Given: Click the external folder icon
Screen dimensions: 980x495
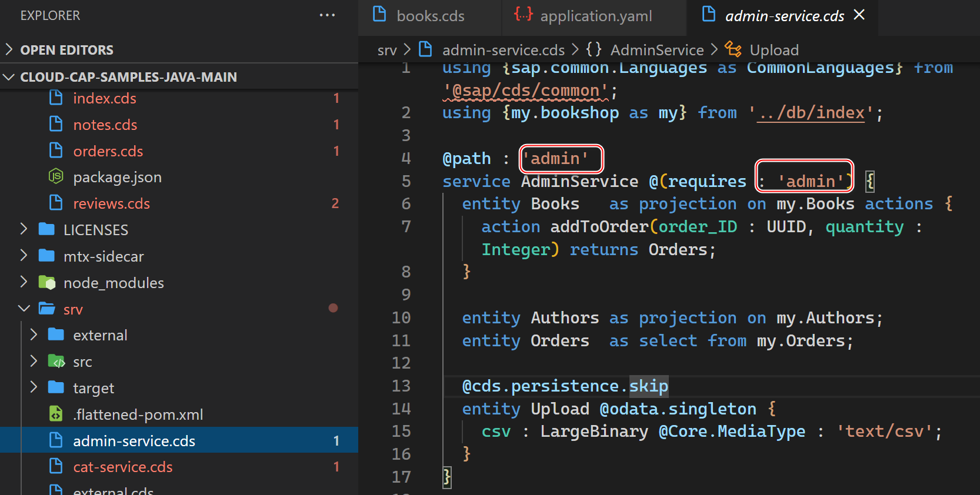Looking at the screenshot, I should coord(56,335).
